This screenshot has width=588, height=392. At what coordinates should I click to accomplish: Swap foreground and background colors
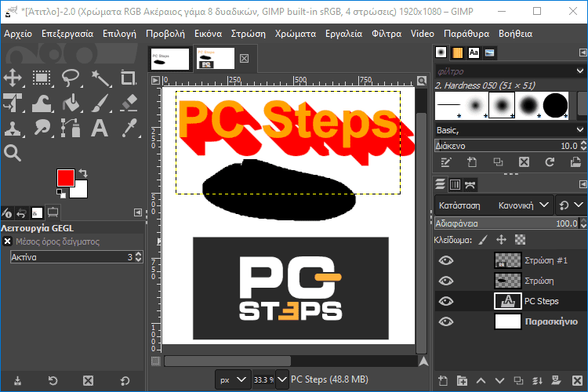pyautogui.click(x=83, y=173)
